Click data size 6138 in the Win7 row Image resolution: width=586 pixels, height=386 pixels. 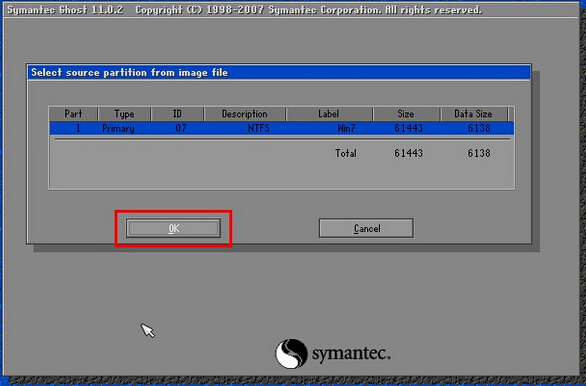tap(479, 128)
